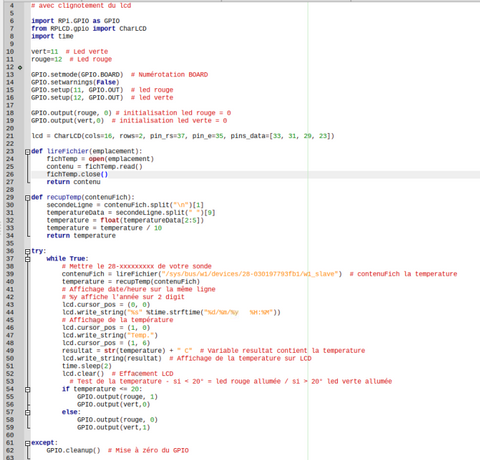Click 'GPIO.setwarnings(False)' statement
Viewport: 480px width, 460px height.
pos(75,82)
